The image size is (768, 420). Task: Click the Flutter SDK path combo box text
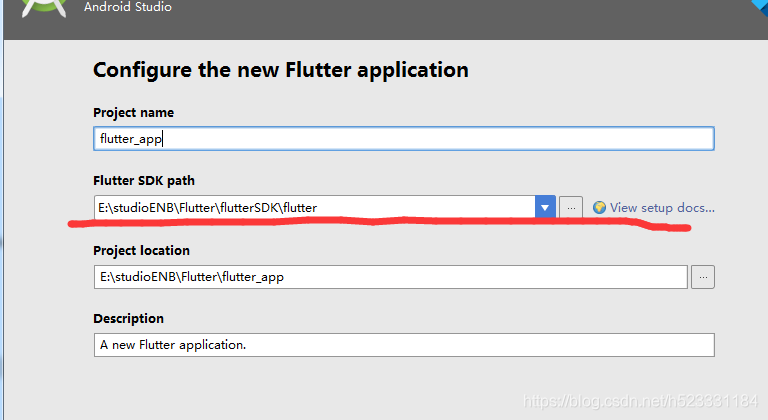click(314, 208)
